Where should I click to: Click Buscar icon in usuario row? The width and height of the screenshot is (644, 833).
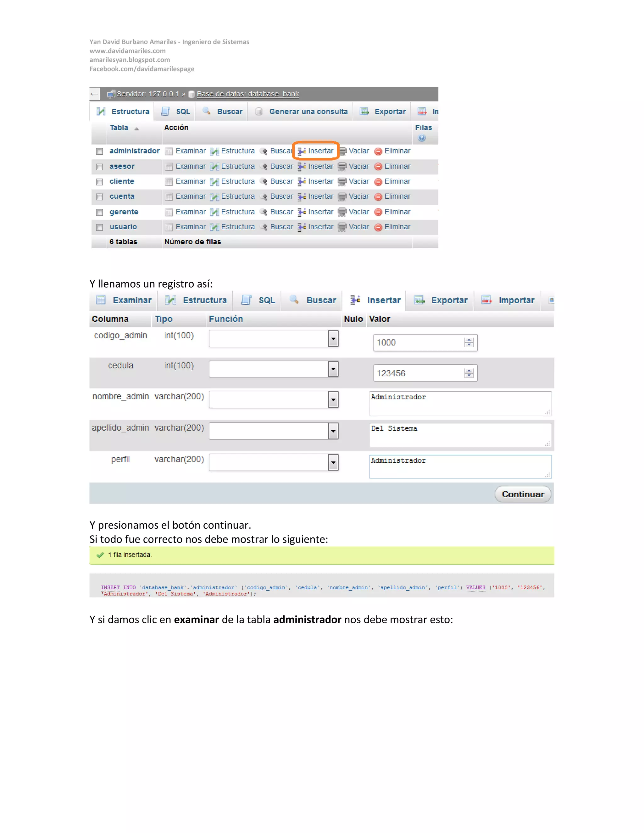pyautogui.click(x=263, y=227)
